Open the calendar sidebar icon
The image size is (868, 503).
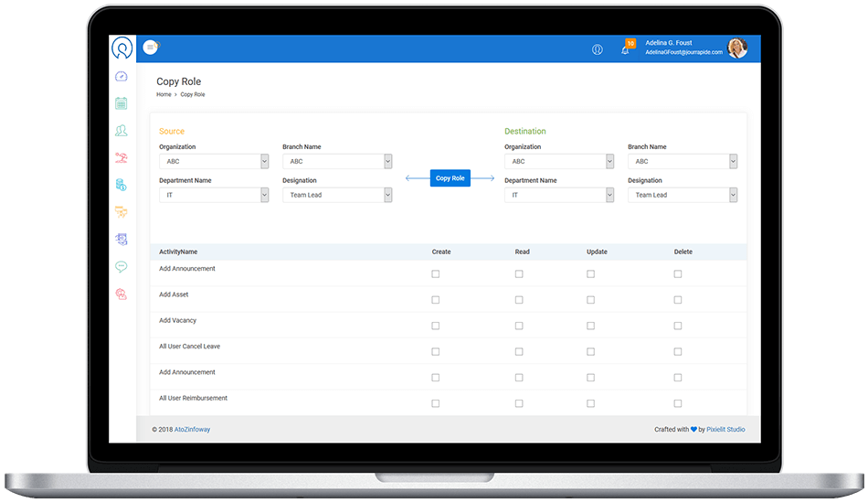click(122, 103)
